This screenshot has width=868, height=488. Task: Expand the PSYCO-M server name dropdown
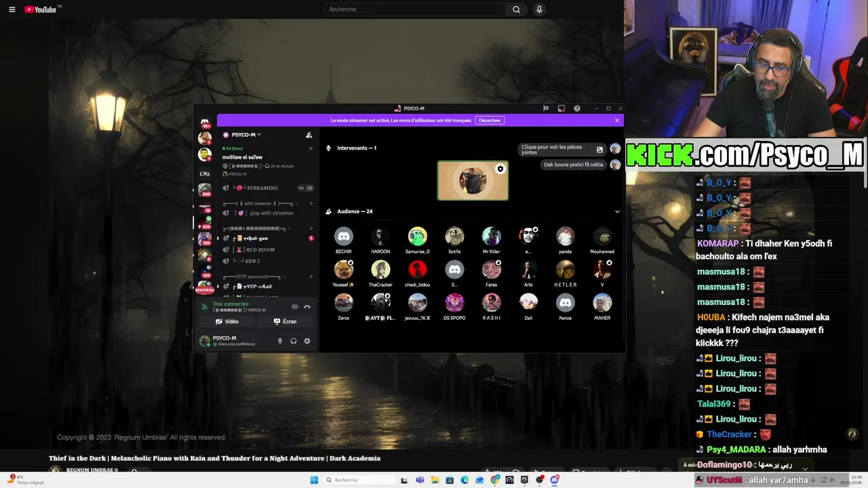[242, 135]
